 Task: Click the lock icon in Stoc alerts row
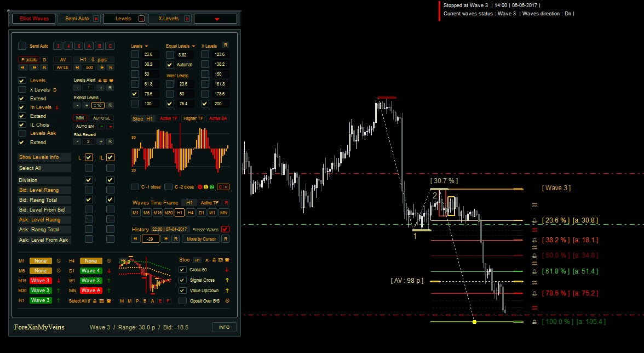click(x=213, y=260)
